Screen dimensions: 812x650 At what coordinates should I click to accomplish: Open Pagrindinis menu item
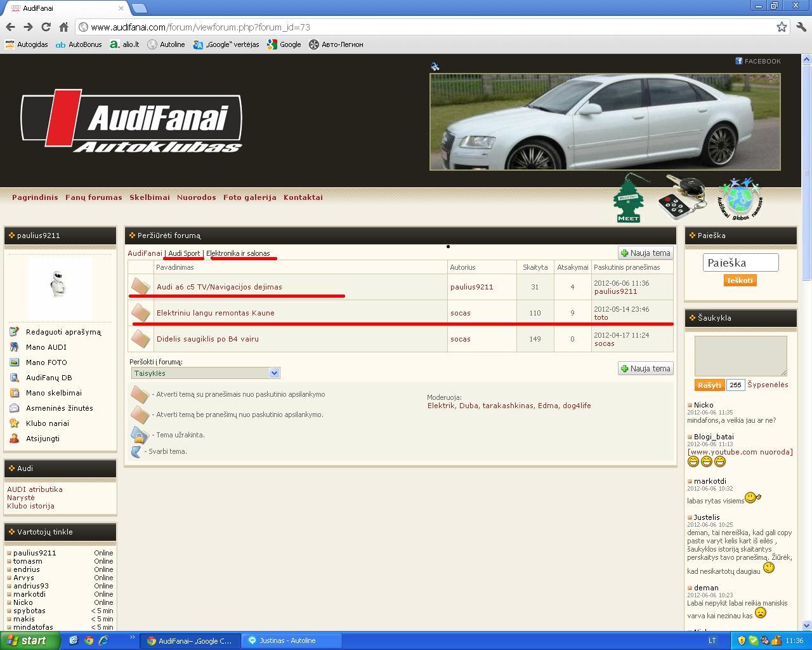click(x=35, y=197)
